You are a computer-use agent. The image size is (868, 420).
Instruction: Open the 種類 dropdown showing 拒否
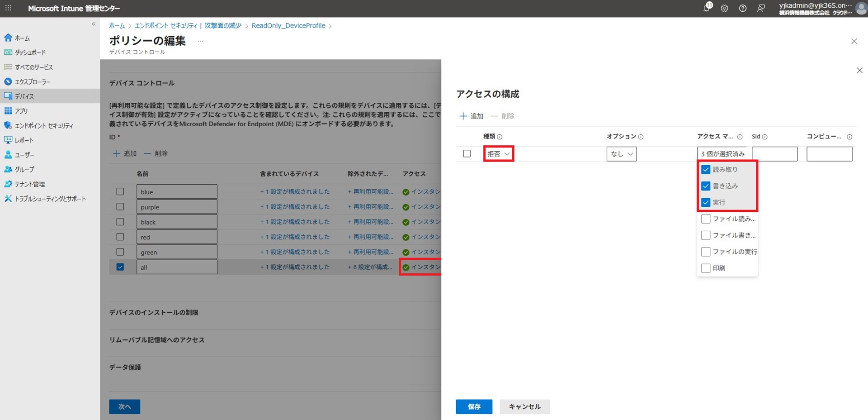click(x=499, y=154)
